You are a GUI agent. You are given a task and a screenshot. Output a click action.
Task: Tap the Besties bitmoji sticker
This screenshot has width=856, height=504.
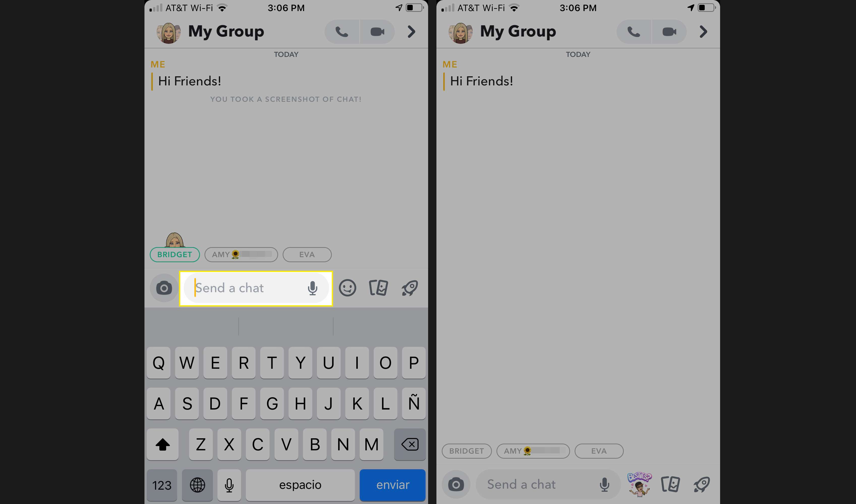pyautogui.click(x=639, y=485)
